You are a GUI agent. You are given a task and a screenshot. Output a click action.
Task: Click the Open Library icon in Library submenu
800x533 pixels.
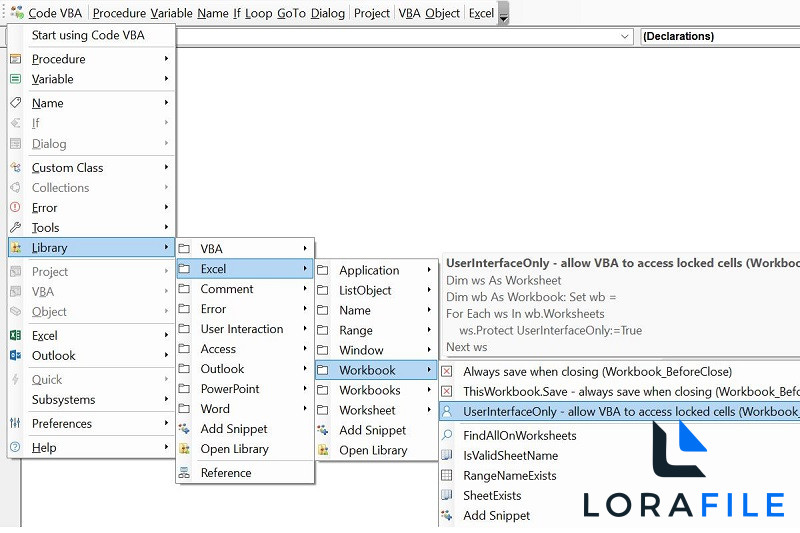(x=184, y=449)
